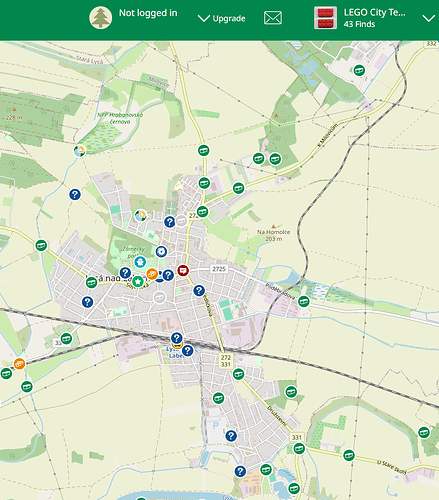
Task: Open traditional cache beside the 272 road shield north of town
Action: (x=202, y=211)
